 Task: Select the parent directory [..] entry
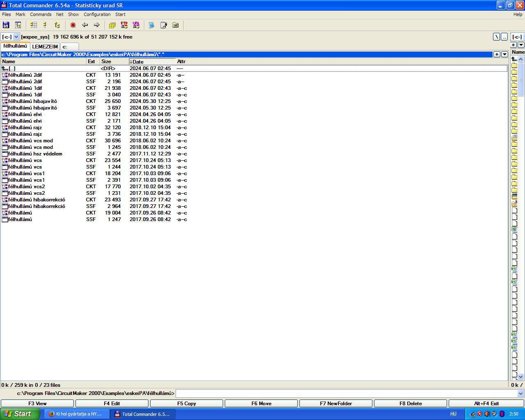[x=254, y=68]
